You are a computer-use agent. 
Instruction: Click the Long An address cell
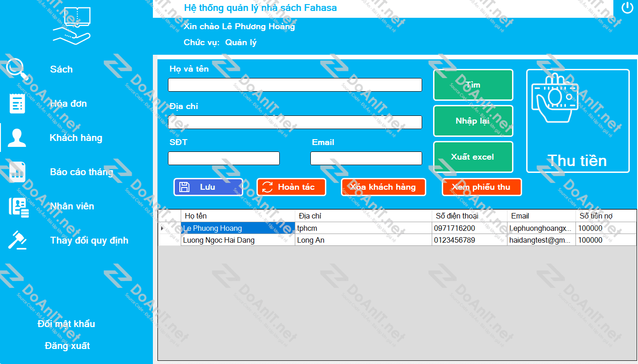[x=364, y=240]
